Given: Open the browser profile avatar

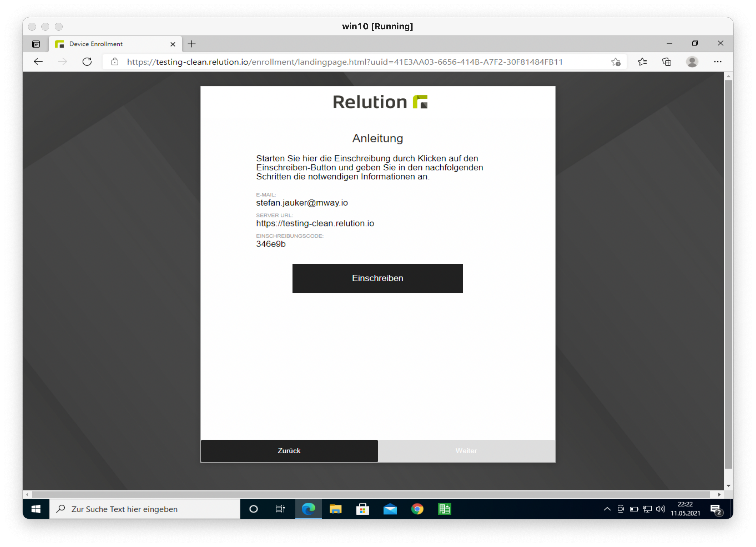Looking at the screenshot, I should [x=692, y=62].
